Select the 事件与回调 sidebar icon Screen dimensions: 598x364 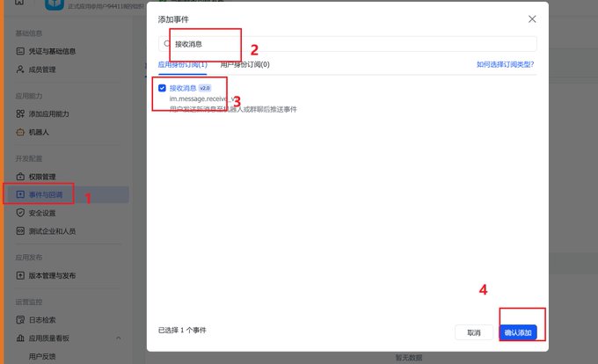pyautogui.click(x=20, y=194)
